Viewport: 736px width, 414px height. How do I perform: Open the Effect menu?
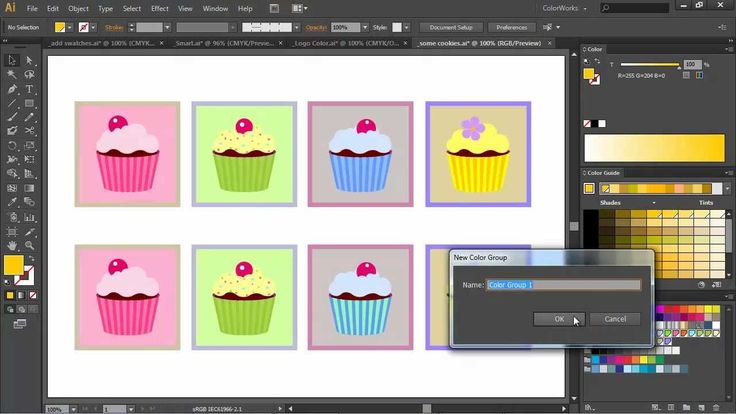coord(160,8)
